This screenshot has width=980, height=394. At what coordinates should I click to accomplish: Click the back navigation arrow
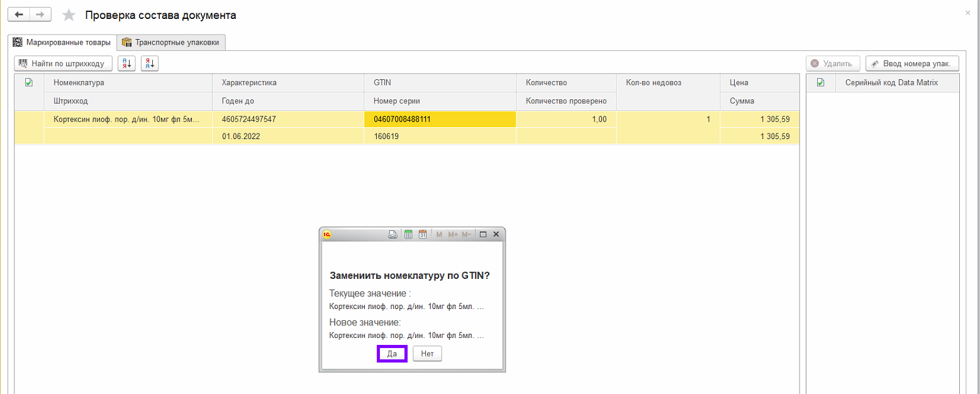pyautogui.click(x=19, y=14)
